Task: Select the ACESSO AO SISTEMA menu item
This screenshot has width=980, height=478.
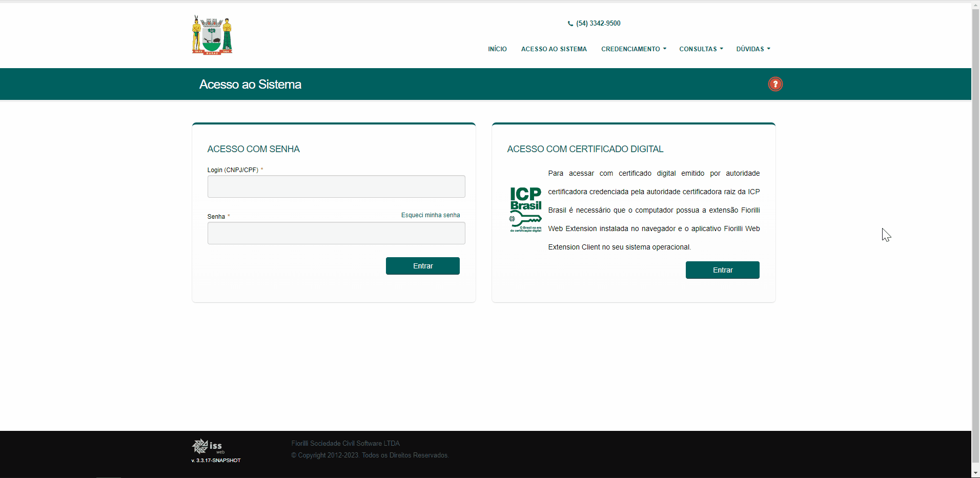Action: (x=554, y=49)
